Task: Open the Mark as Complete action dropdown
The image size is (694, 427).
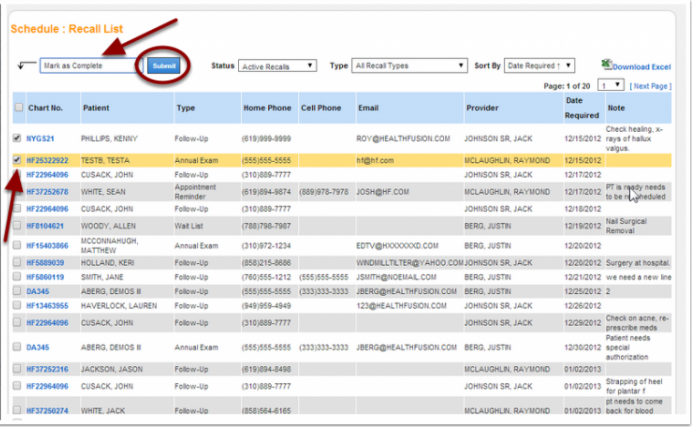Action: pyautogui.click(x=91, y=66)
